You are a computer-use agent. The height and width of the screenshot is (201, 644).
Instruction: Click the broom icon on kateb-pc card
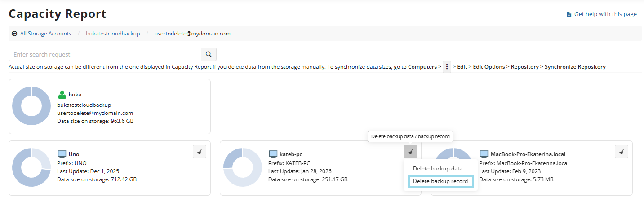[410, 152]
